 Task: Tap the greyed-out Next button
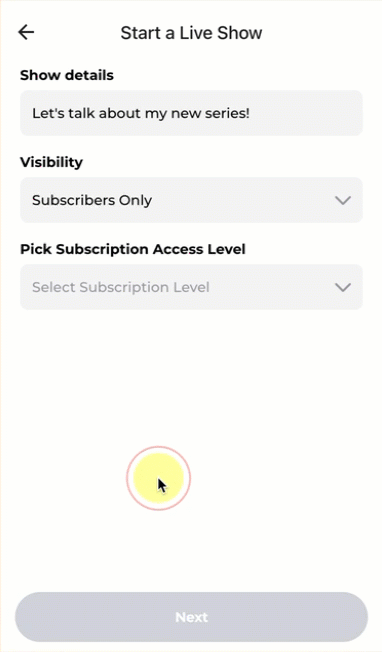coord(191,617)
